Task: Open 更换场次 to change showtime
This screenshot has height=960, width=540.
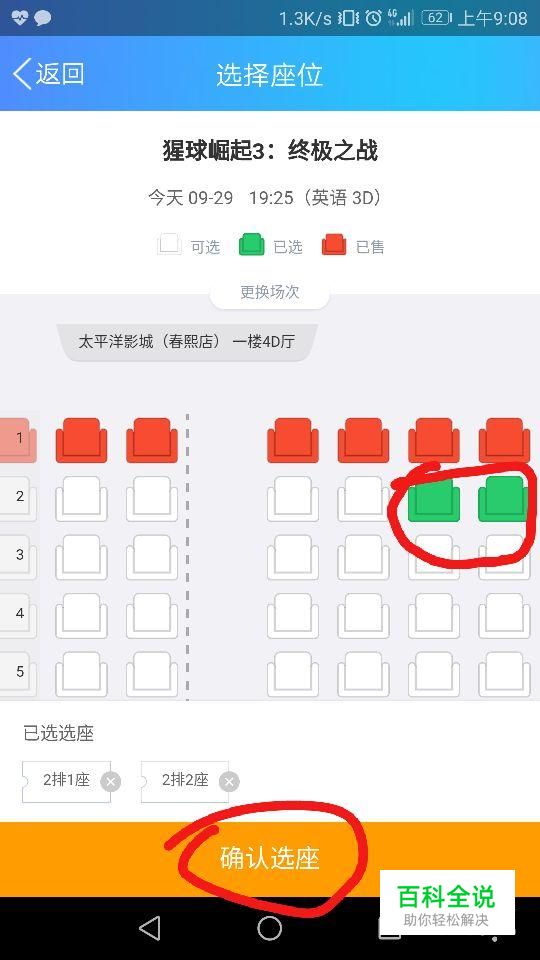Action: (269, 292)
